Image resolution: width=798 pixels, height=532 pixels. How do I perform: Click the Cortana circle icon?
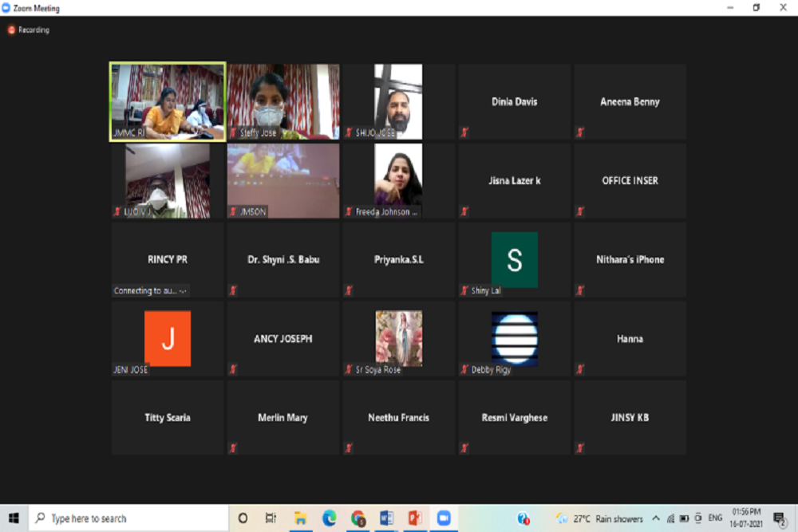tap(243, 518)
